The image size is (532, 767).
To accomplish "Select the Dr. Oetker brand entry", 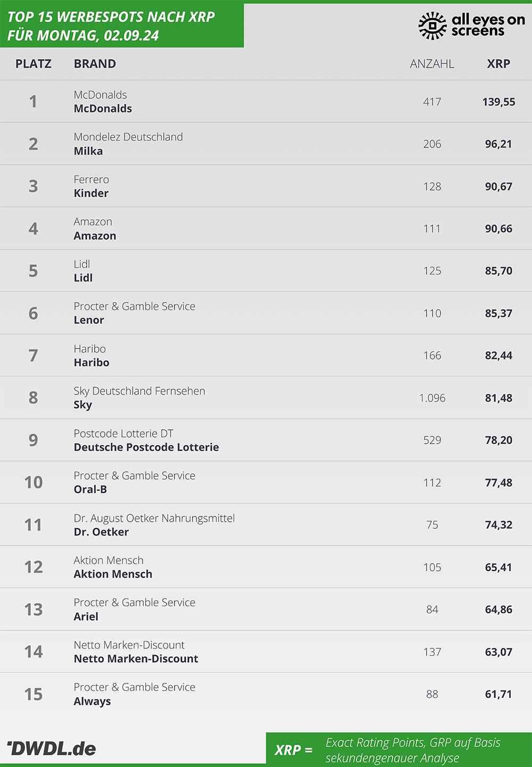I will pyautogui.click(x=101, y=532).
